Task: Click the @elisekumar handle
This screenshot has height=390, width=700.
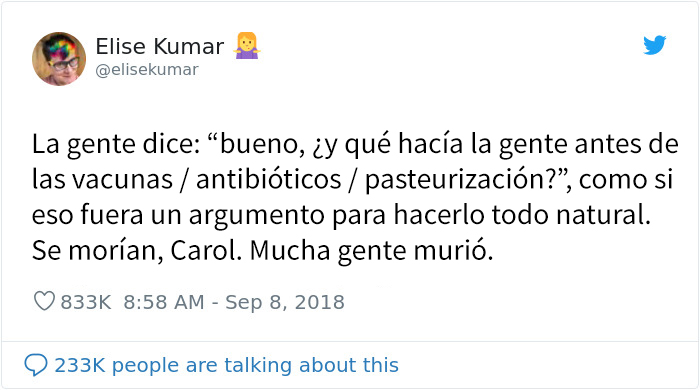Action: tap(147, 70)
